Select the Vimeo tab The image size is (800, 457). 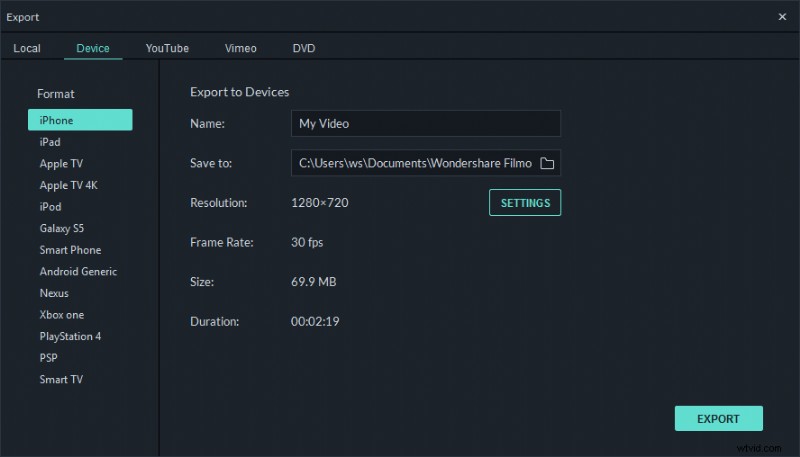[x=240, y=48]
